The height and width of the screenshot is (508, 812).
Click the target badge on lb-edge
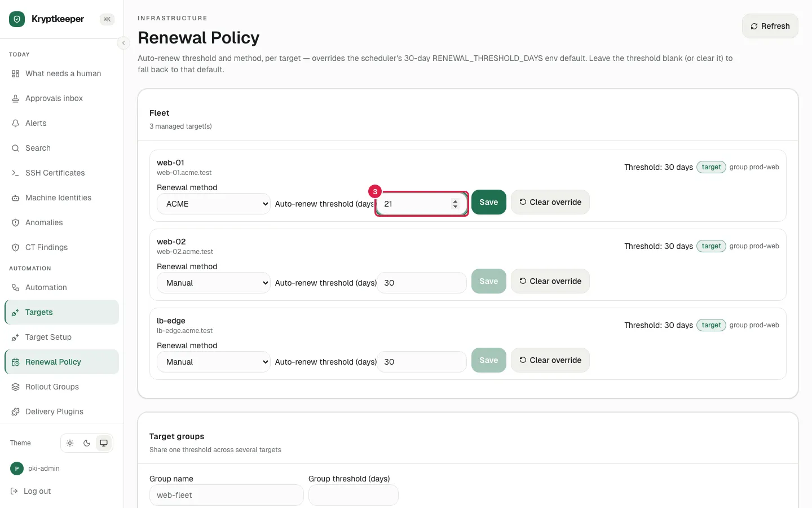tap(711, 325)
